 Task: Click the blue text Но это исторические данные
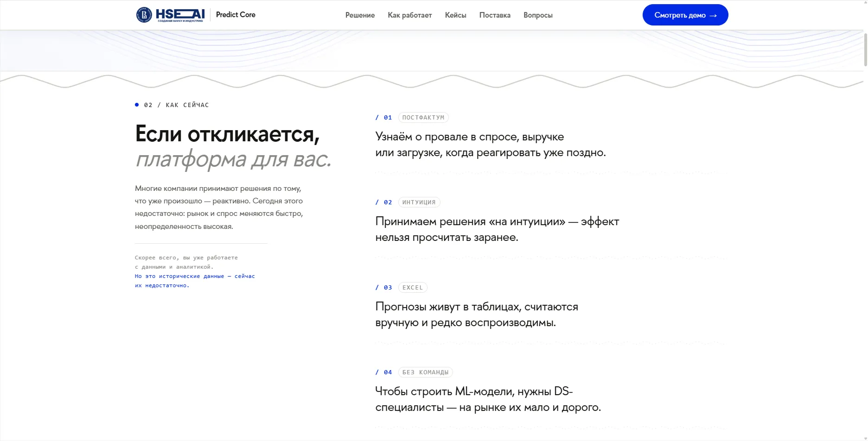point(179,276)
